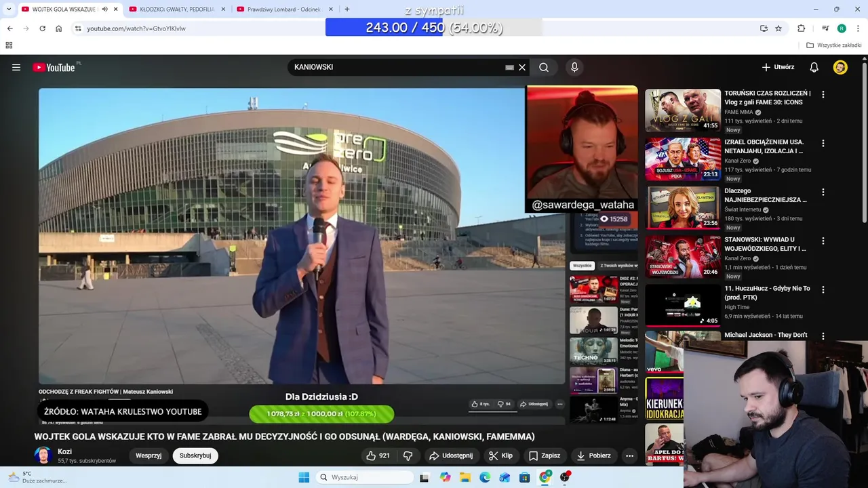Go to the YouTube home logo
Screen dimensions: 868x488
54,67
